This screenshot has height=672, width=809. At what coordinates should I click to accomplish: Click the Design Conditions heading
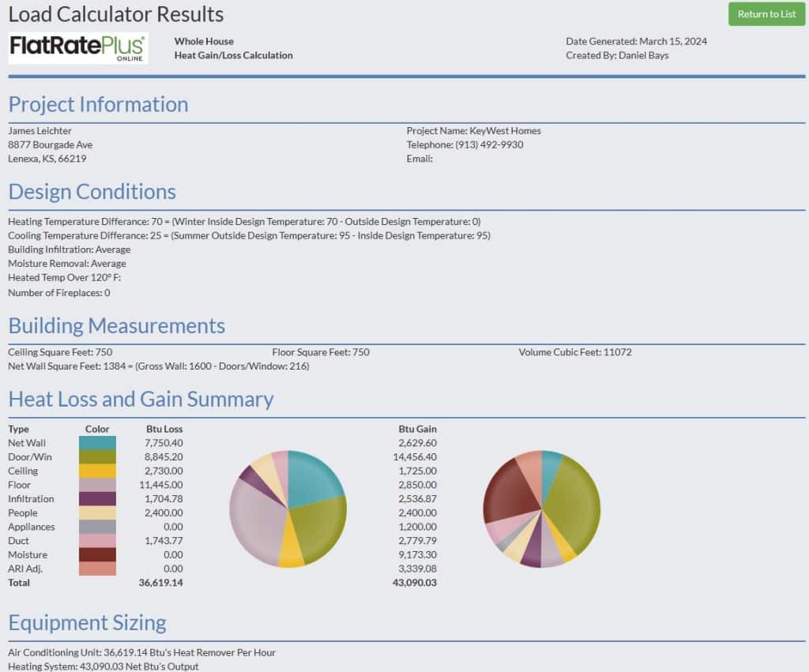tap(92, 192)
